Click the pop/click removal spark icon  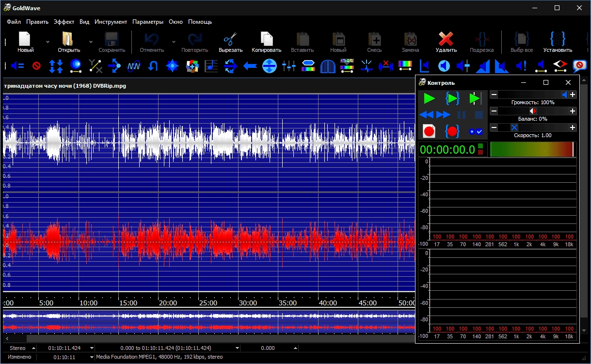tap(367, 65)
